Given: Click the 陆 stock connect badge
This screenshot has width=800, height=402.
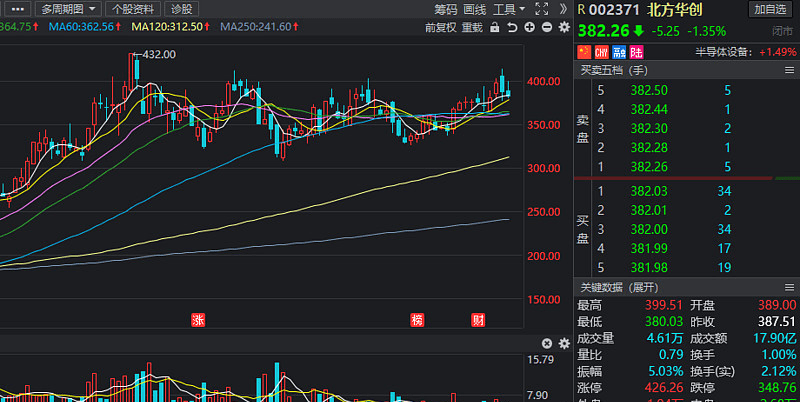Looking at the screenshot, I should tap(636, 52).
